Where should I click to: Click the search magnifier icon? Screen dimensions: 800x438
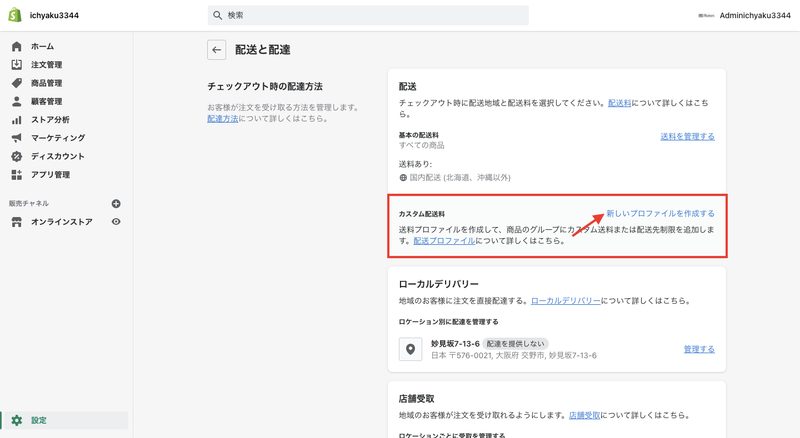[217, 15]
